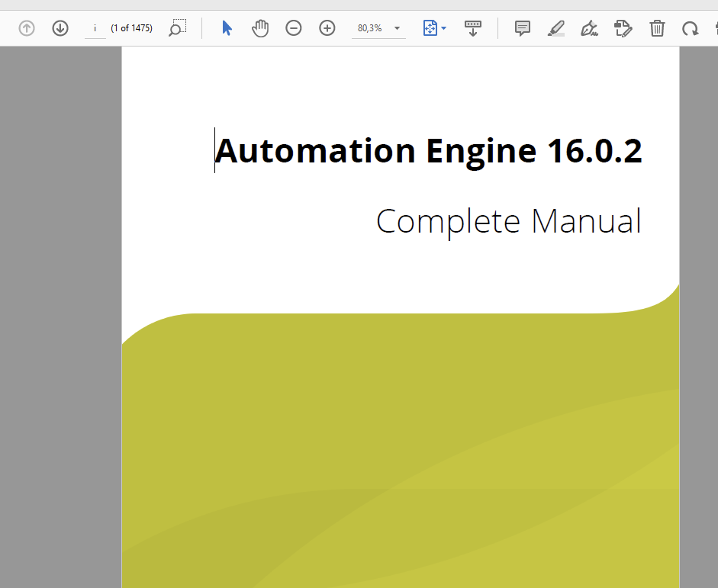
Task: Click the Complete Manual subtitle text
Action: click(x=508, y=221)
